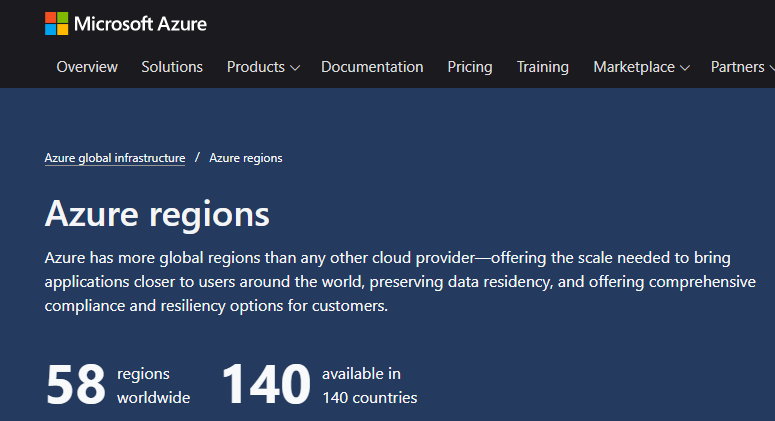775x421 pixels.
Task: Click the chevron beside Marketplace
Action: click(x=685, y=68)
